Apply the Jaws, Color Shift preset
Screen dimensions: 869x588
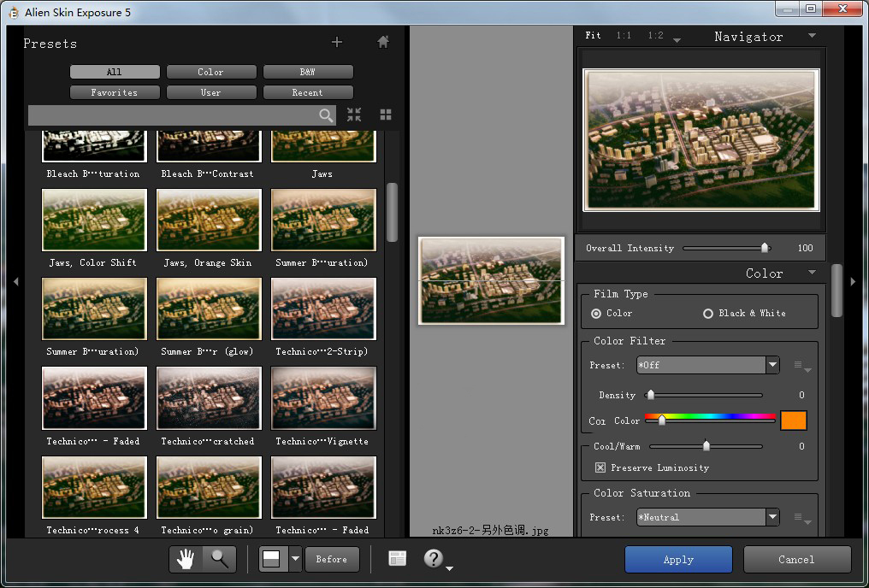[x=94, y=220]
